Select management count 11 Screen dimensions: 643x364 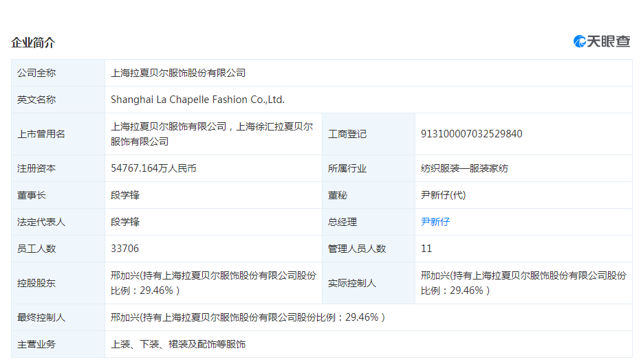426,249
